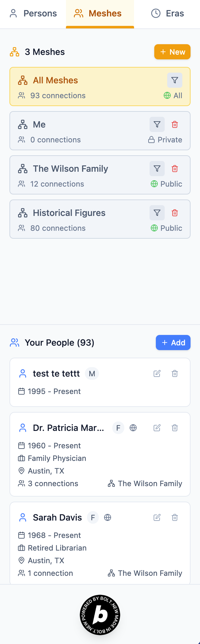Filter by Historical Figures mesh
The height and width of the screenshot is (644, 200).
pos(157,213)
